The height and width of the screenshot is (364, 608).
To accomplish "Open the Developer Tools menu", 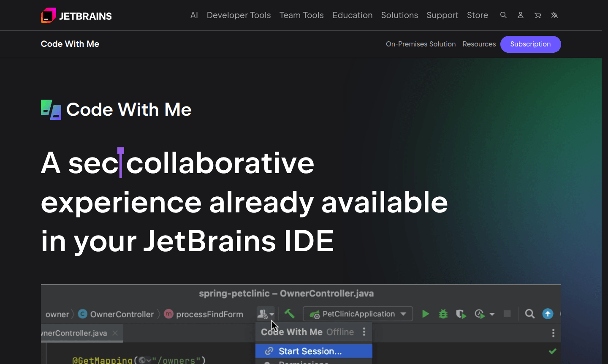I will tap(239, 15).
